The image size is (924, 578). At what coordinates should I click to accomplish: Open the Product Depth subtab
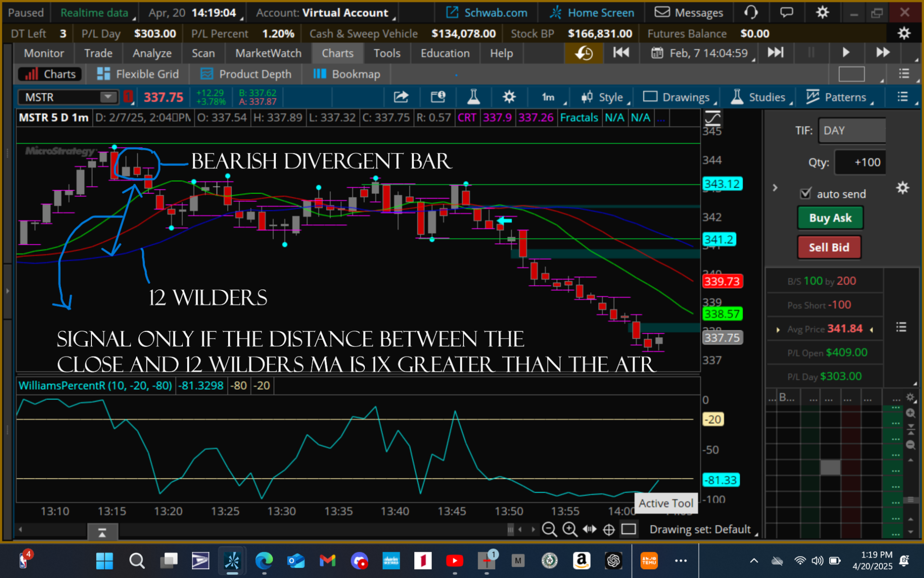[x=246, y=74]
